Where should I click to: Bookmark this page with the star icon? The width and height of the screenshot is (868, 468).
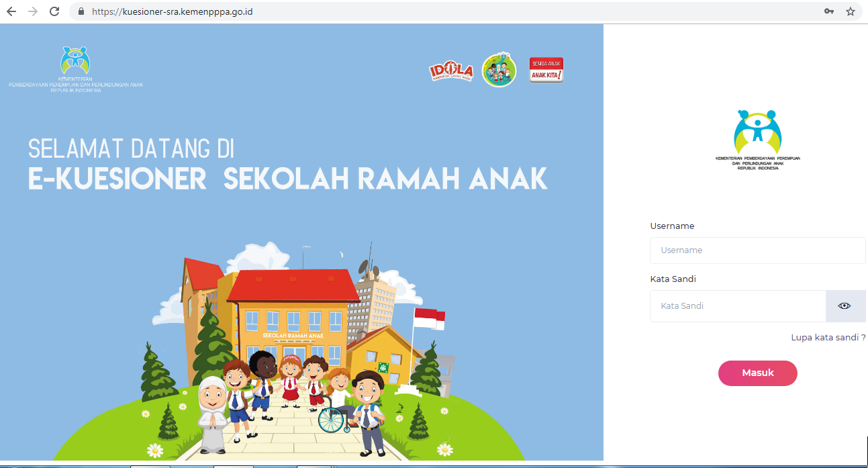pyautogui.click(x=851, y=11)
